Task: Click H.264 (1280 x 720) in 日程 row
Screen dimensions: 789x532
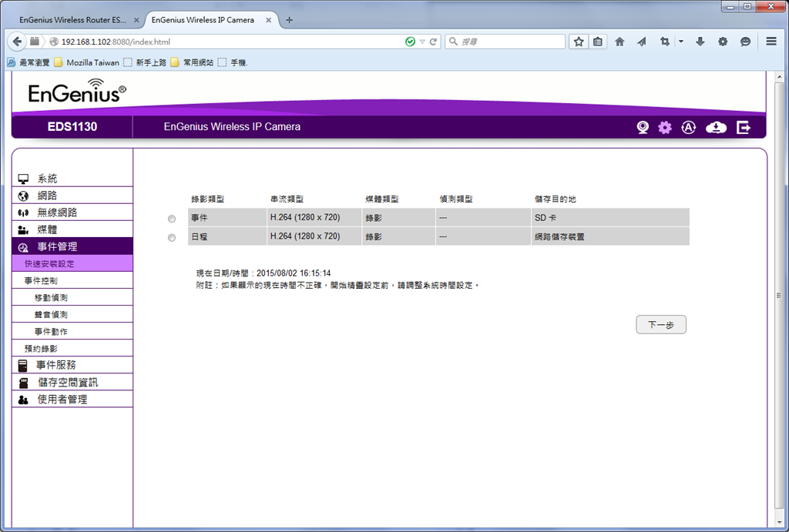Action: pyautogui.click(x=305, y=236)
